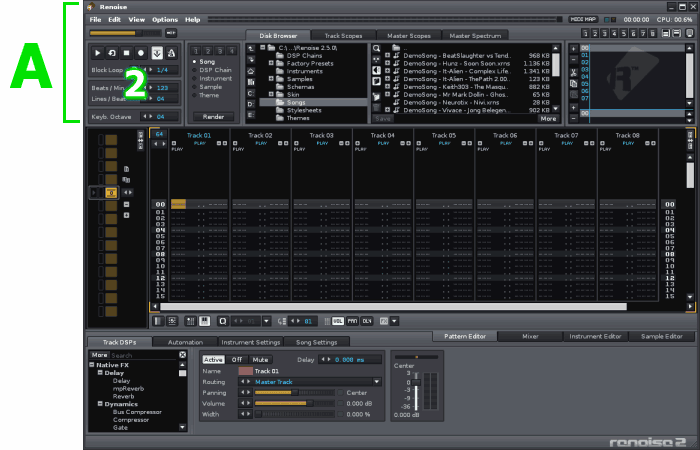Viewport: 700px width, 450px height.
Task: Switch to Master Spectrum tab
Action: click(475, 36)
